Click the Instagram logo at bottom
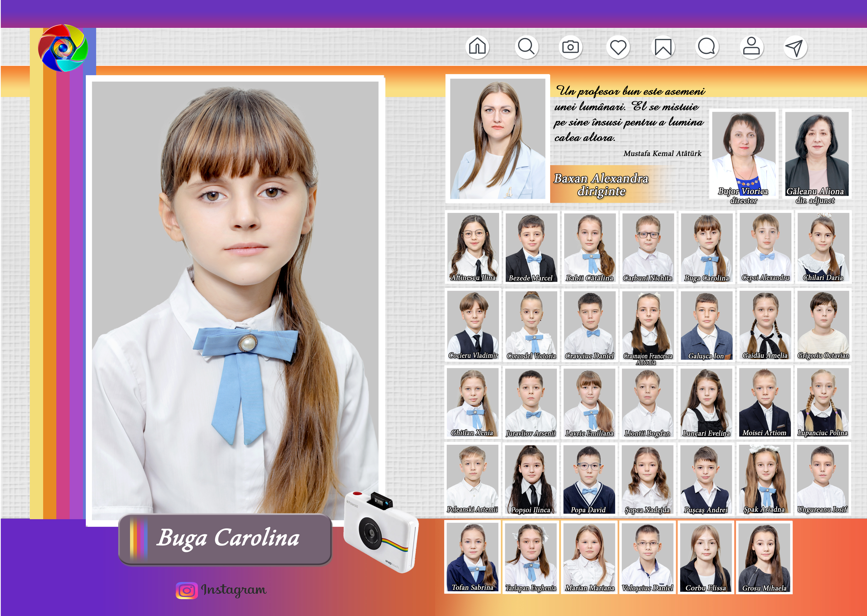 pos(187,590)
